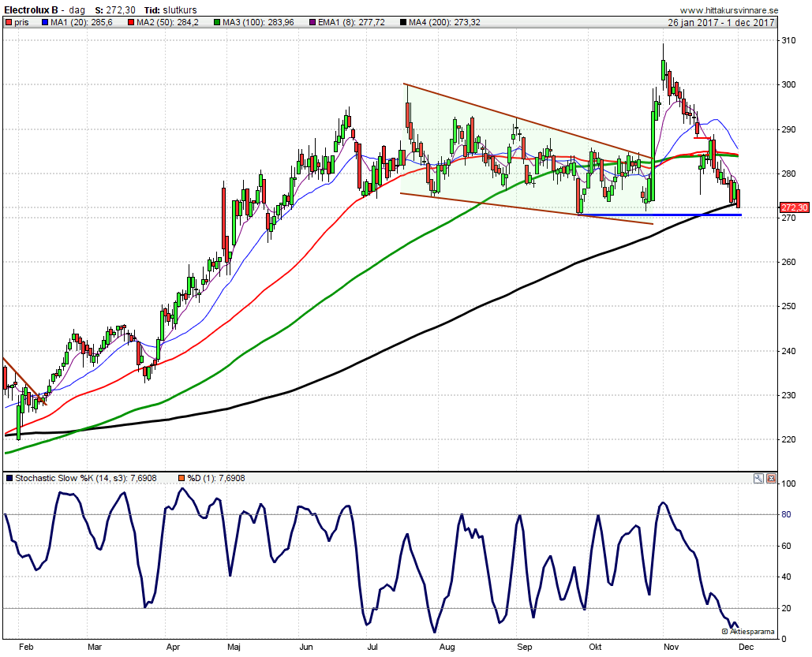Click the 100 level on stochastic axis

pos(788,483)
